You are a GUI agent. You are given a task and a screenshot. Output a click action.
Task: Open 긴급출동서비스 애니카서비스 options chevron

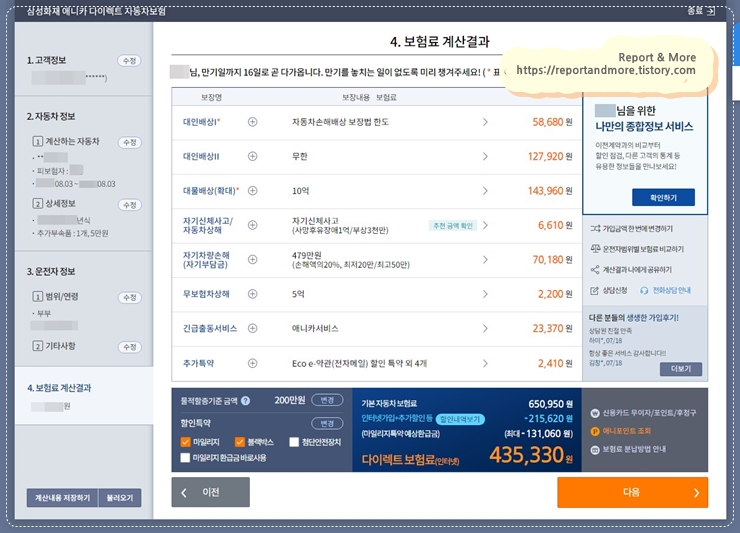pos(485,329)
